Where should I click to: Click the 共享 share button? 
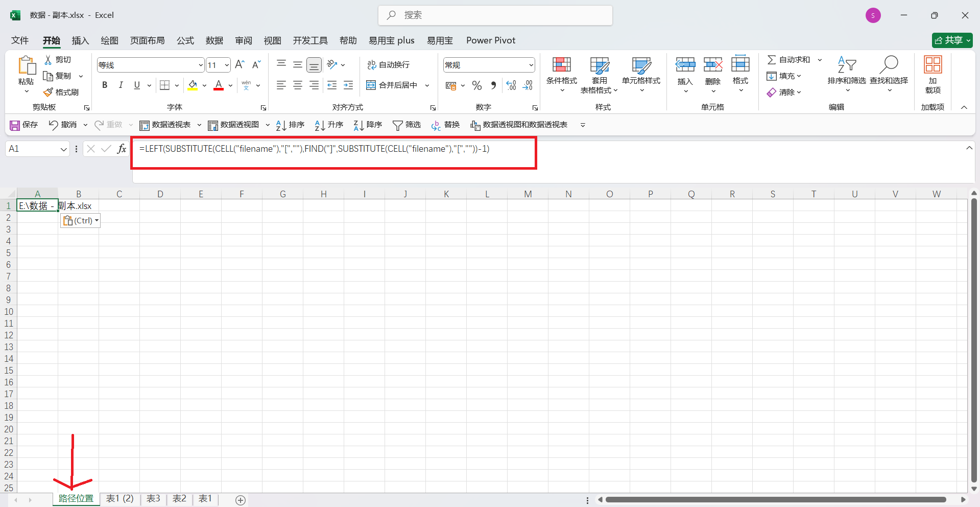point(952,40)
